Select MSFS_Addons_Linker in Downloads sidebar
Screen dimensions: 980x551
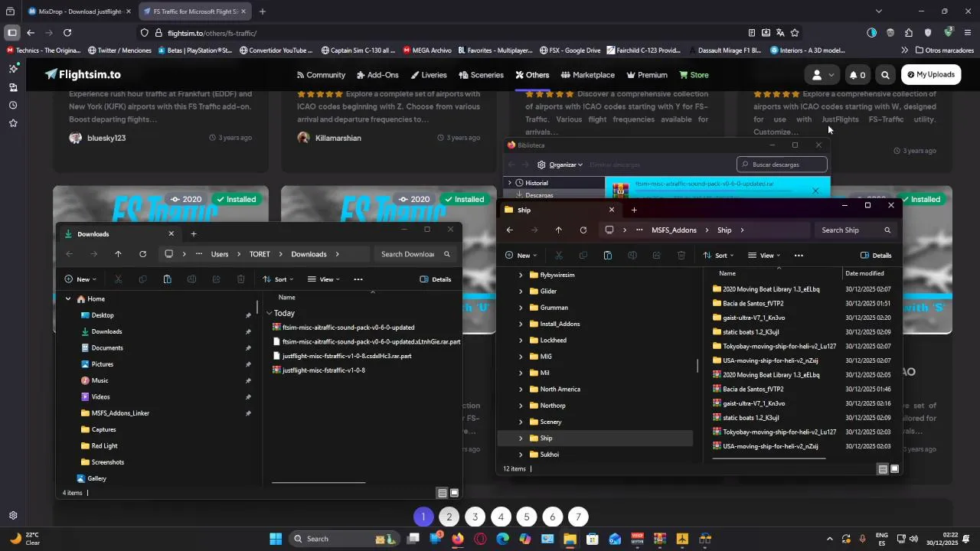pos(120,413)
